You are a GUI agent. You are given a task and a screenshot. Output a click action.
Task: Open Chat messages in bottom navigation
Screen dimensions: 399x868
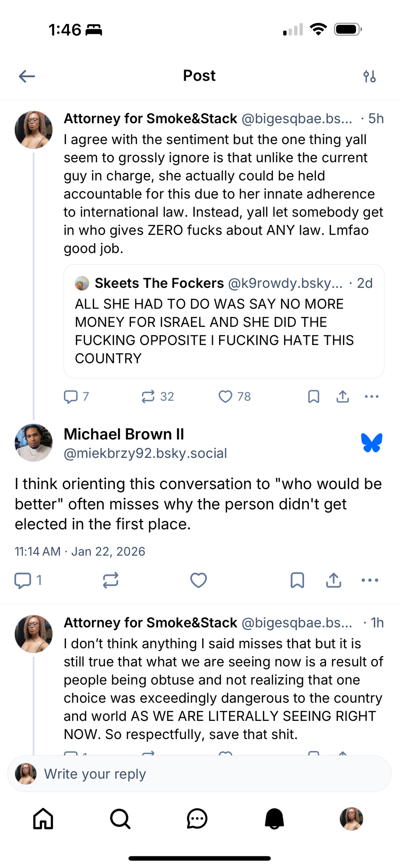197,819
